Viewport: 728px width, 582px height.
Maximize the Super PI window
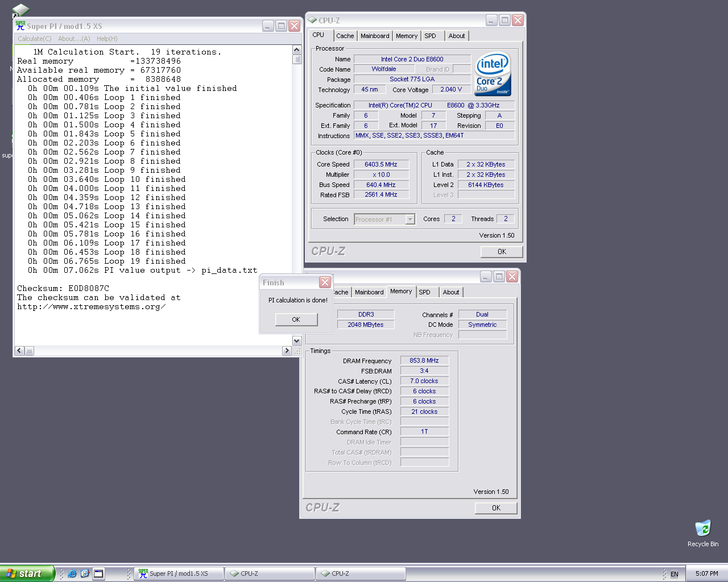tap(281, 26)
